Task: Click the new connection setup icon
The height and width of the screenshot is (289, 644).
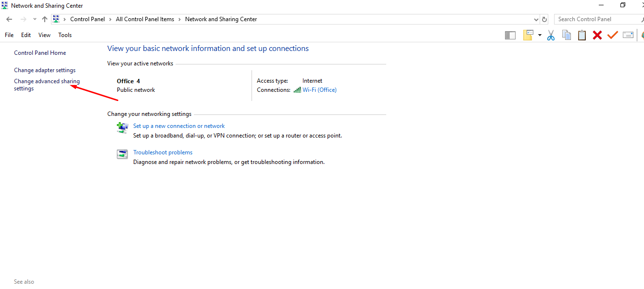Action: click(x=122, y=127)
